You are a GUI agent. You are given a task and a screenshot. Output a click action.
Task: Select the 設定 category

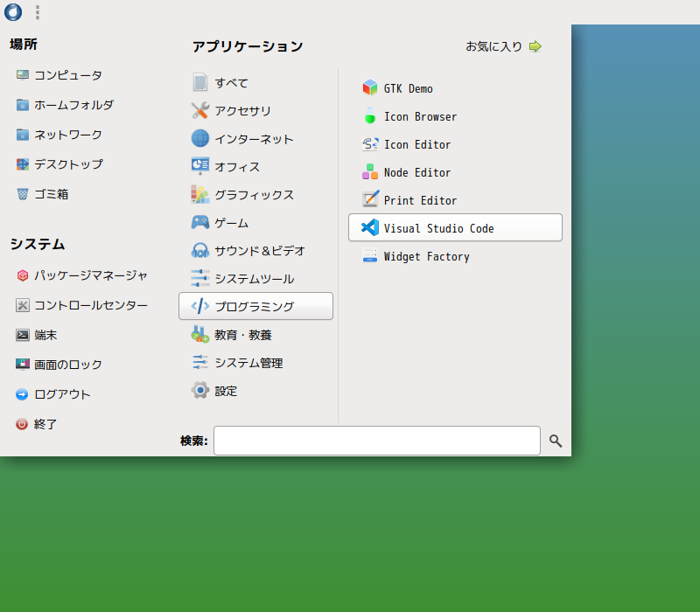click(255, 391)
